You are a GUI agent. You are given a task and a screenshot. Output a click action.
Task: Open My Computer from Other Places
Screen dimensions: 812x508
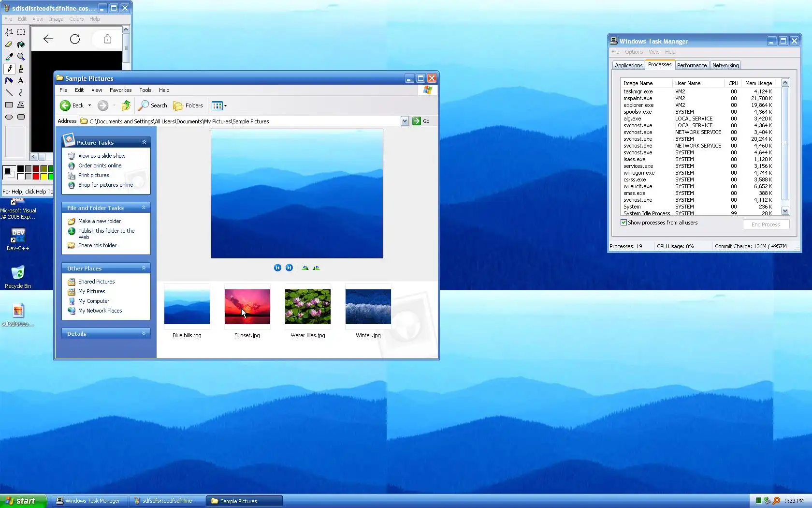(94, 301)
